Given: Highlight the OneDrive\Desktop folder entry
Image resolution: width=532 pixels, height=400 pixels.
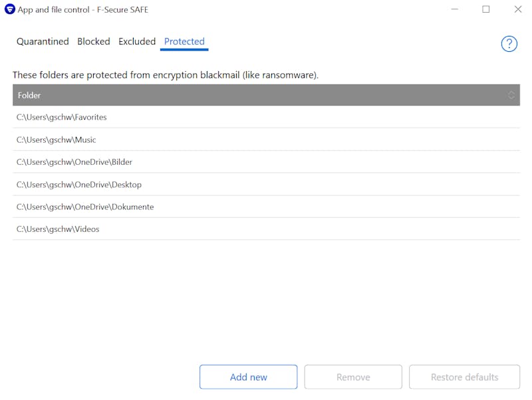Looking at the screenshot, I should (x=267, y=184).
